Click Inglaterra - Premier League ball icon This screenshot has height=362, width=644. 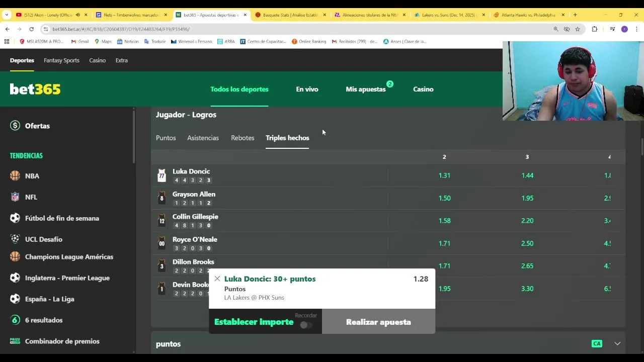[15, 278]
